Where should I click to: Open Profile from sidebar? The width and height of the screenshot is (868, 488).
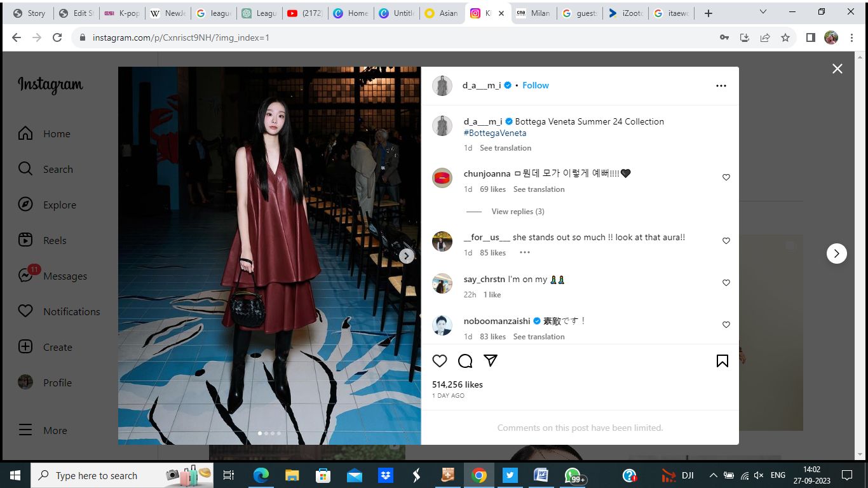(45, 383)
